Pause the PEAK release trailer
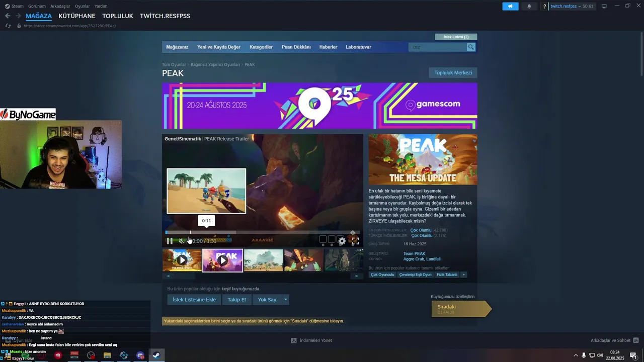Image resolution: width=644 pixels, height=362 pixels. click(x=170, y=241)
